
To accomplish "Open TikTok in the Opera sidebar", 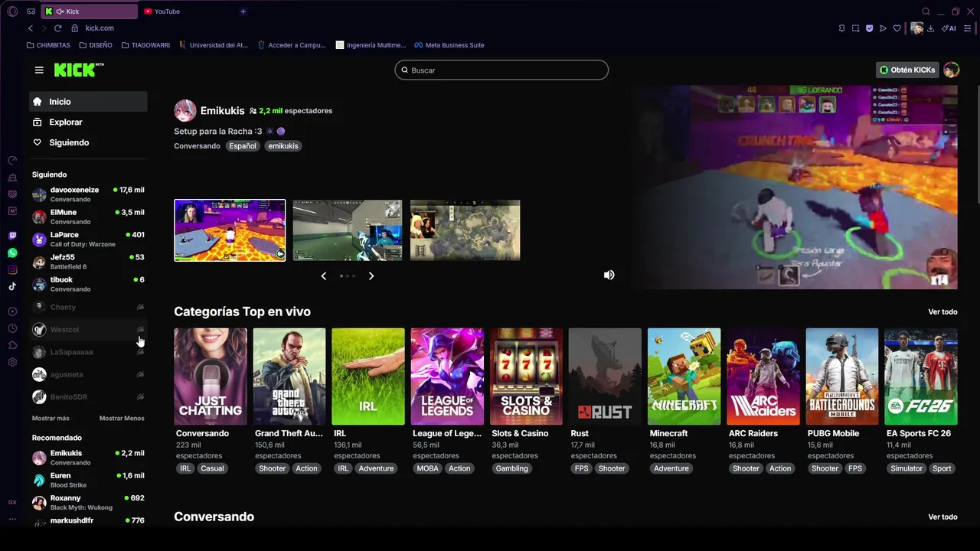I will tap(12, 286).
